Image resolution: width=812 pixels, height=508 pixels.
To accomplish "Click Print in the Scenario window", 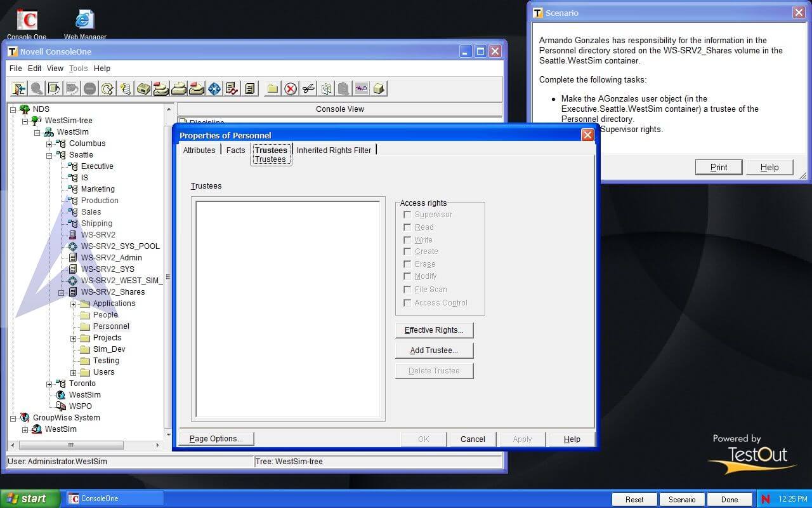I will coord(719,167).
